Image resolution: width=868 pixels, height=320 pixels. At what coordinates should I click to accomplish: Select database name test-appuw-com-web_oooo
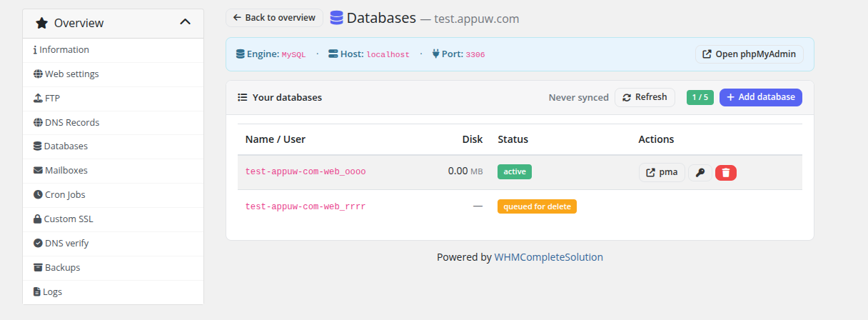pyautogui.click(x=306, y=172)
